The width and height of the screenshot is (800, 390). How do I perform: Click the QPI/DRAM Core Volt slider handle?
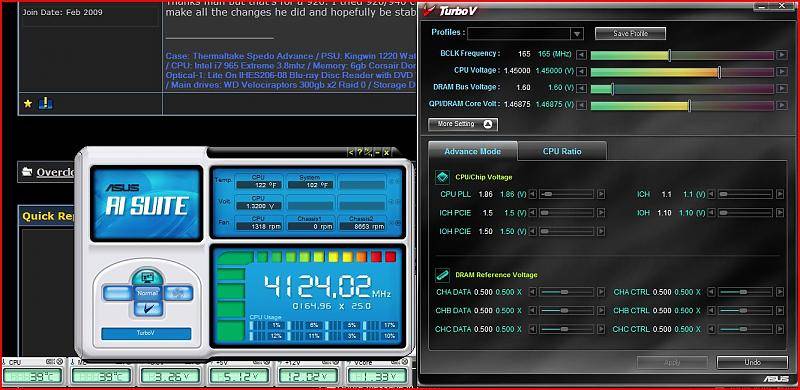tap(689, 106)
